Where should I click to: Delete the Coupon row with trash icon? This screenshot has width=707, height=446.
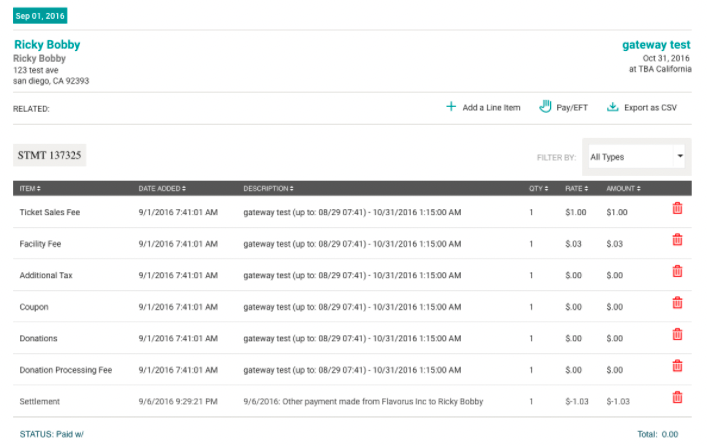(677, 303)
